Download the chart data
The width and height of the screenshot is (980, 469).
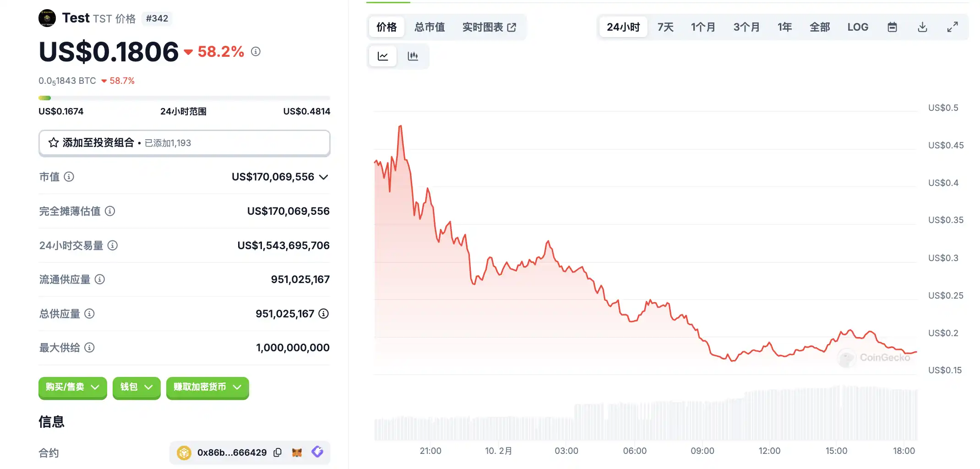922,27
